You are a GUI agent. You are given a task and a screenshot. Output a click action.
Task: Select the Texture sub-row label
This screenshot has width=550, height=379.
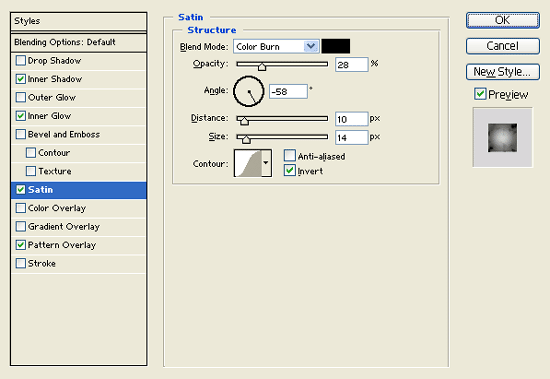(55, 171)
